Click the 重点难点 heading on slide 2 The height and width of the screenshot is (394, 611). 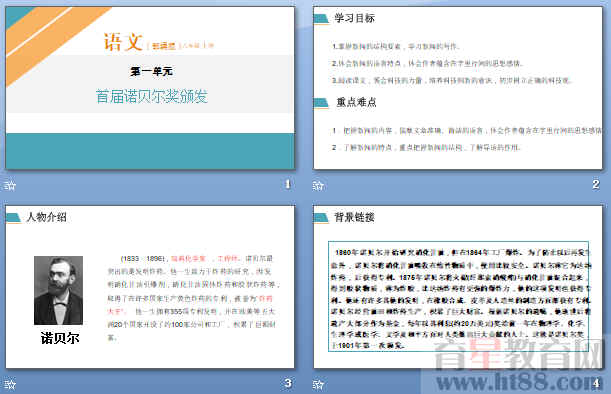coord(357,102)
